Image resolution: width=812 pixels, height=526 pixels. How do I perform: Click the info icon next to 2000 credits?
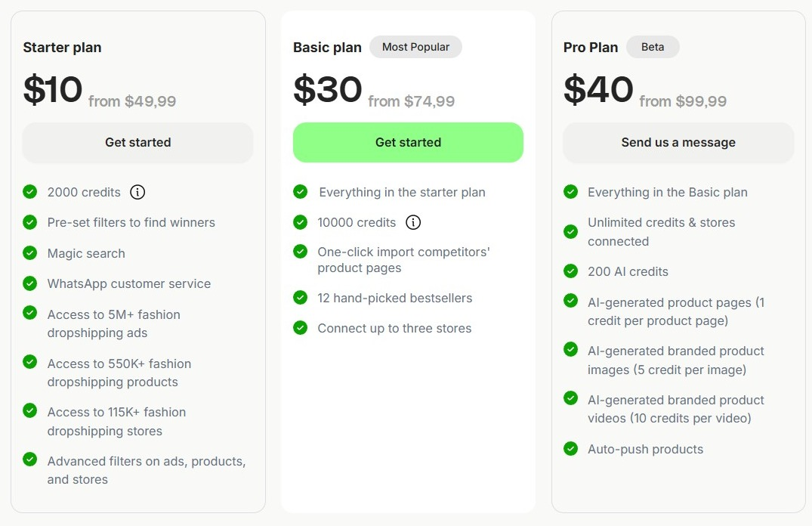pyautogui.click(x=137, y=192)
